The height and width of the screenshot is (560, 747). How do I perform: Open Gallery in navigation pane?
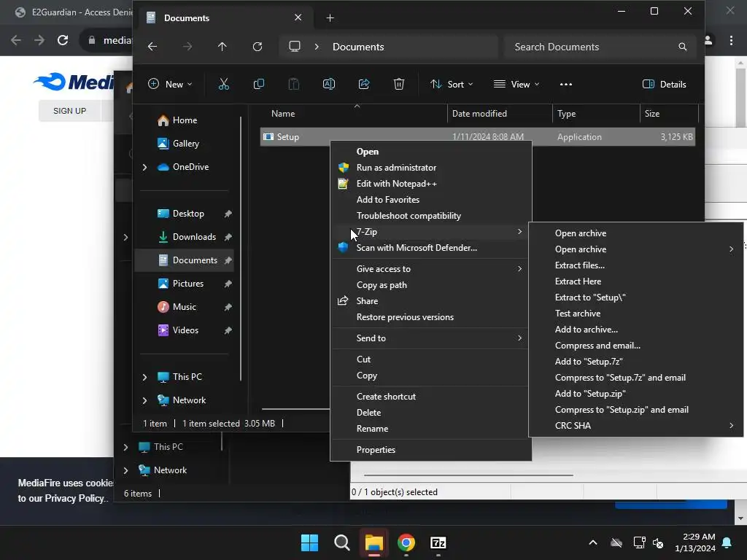point(186,144)
